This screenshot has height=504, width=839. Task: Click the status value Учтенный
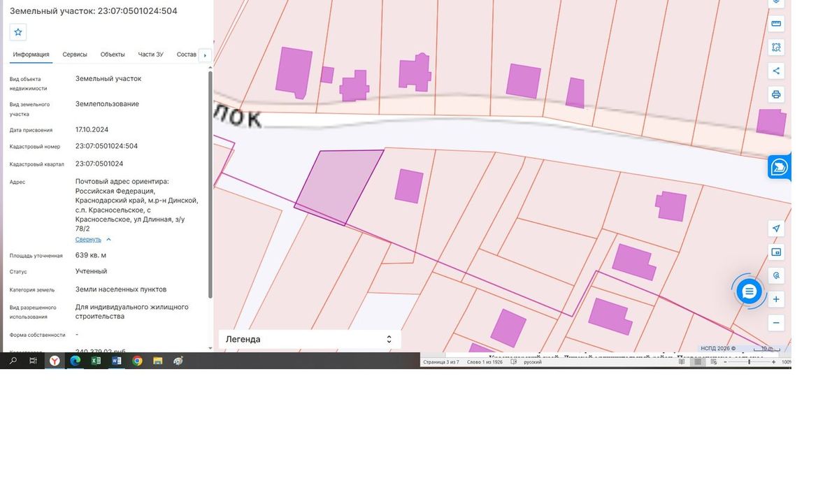[x=91, y=271]
